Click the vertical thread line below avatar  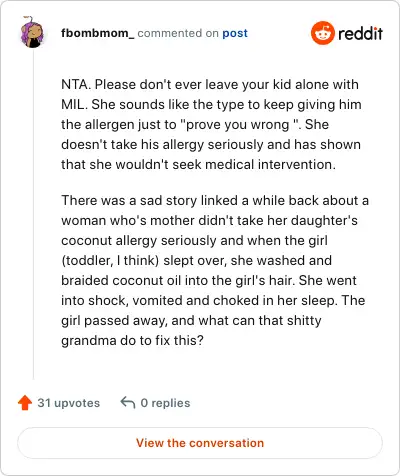pyautogui.click(x=33, y=213)
